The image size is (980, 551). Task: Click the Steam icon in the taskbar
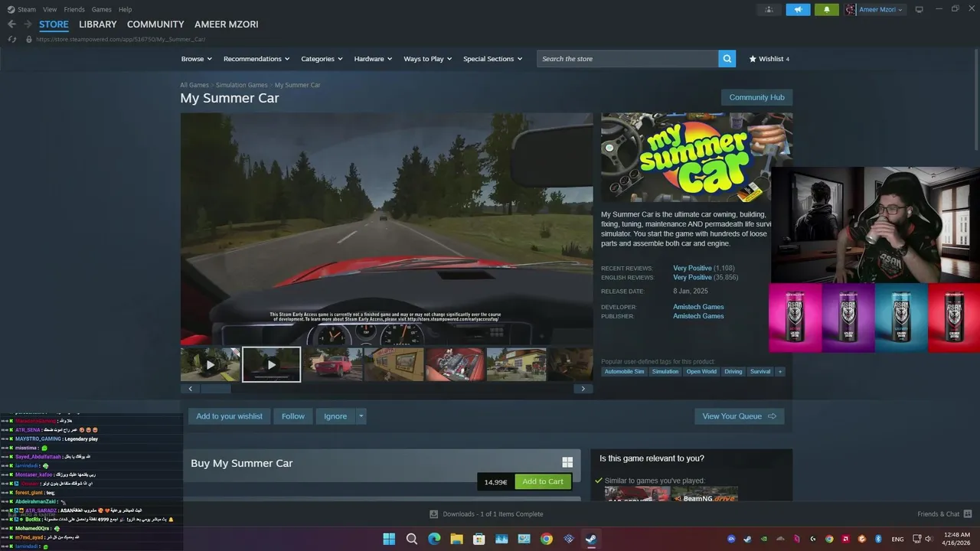pos(591,539)
